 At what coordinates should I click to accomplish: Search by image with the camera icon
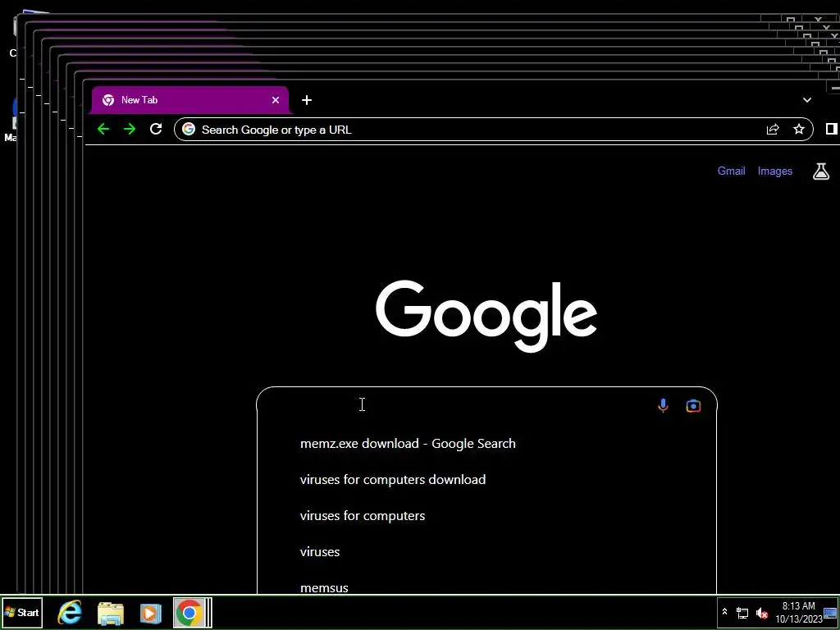pyautogui.click(x=693, y=405)
